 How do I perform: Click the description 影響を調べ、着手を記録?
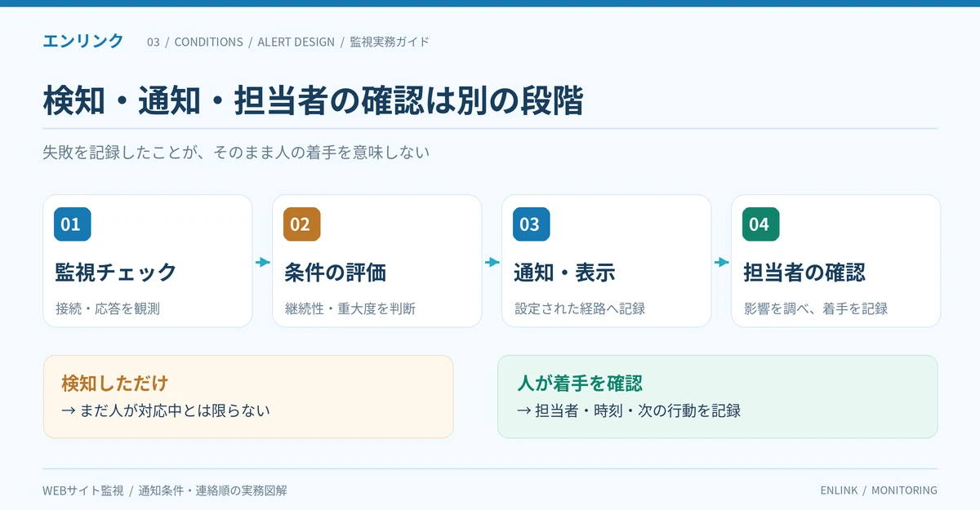(x=816, y=308)
